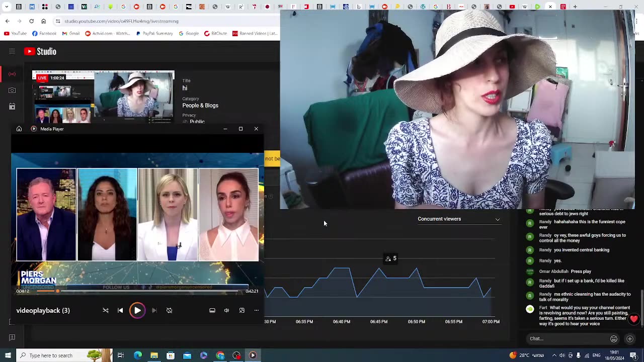This screenshot has width=644, height=362.
Task: Click the Windows taskbar search box
Action: pos(64,355)
